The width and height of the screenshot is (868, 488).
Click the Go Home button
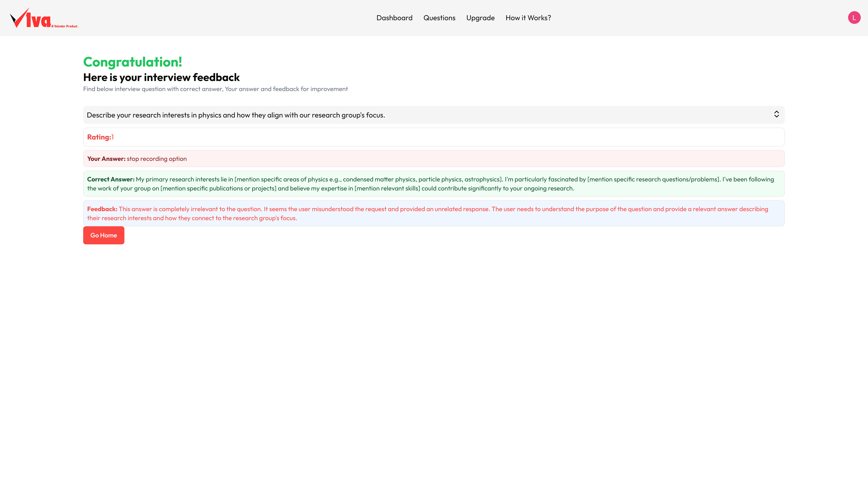pos(104,235)
